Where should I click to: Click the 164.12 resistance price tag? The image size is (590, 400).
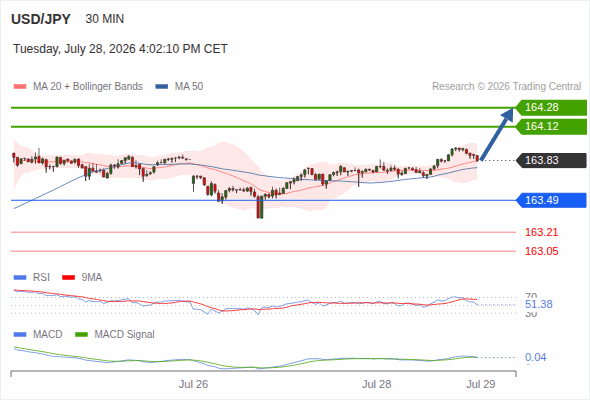click(551, 126)
